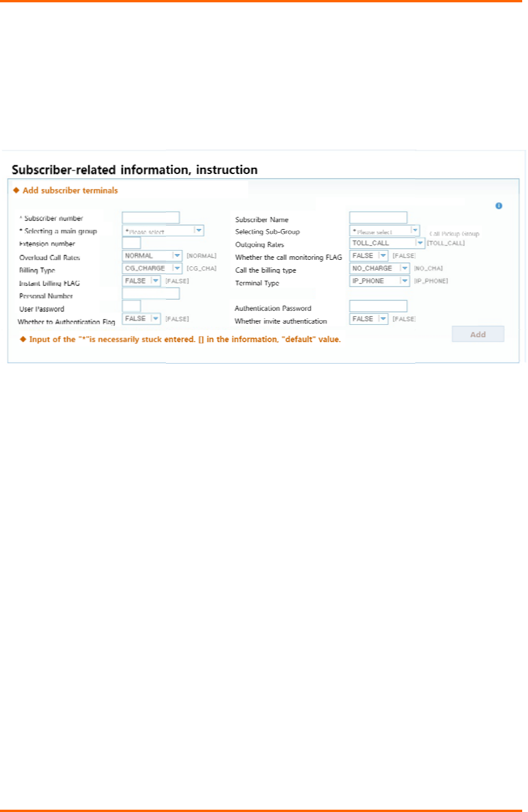Click the Extension number field
The height and width of the screenshot is (812, 528).
tap(132, 244)
